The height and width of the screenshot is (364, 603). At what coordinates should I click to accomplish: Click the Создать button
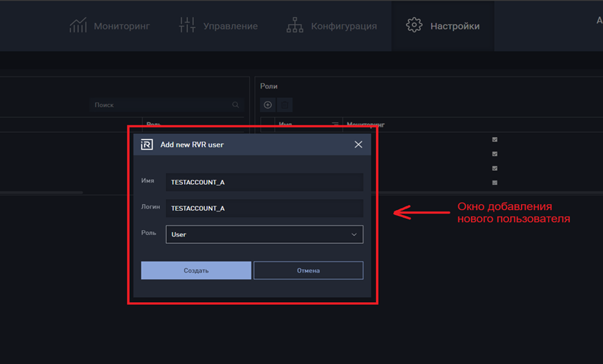[196, 270]
